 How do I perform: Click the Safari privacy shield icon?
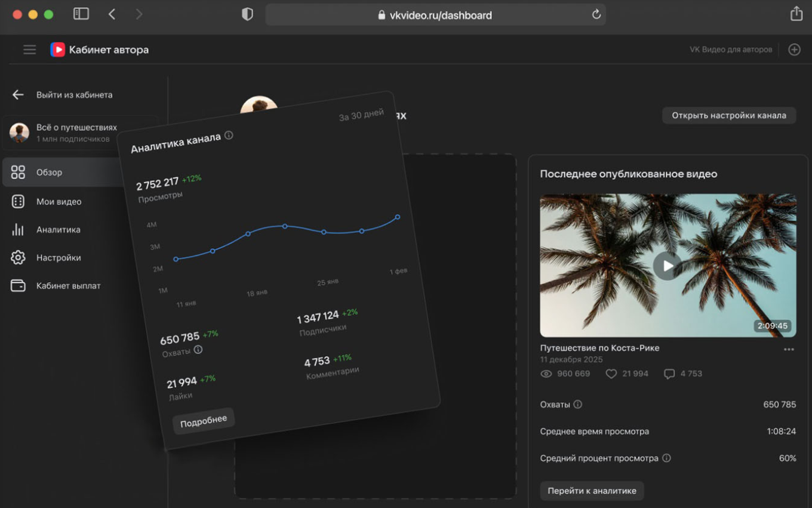[x=247, y=15]
